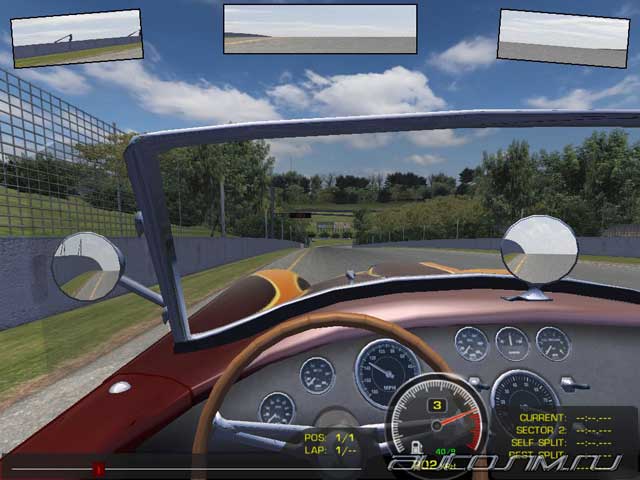Click the track progress bar at bottom
This screenshot has height=480, width=640.
tap(186, 469)
